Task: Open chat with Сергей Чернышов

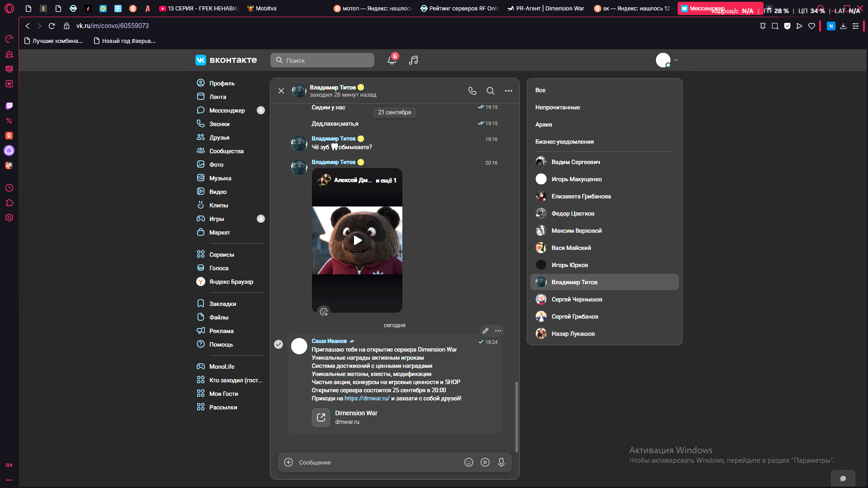Action: point(604,299)
